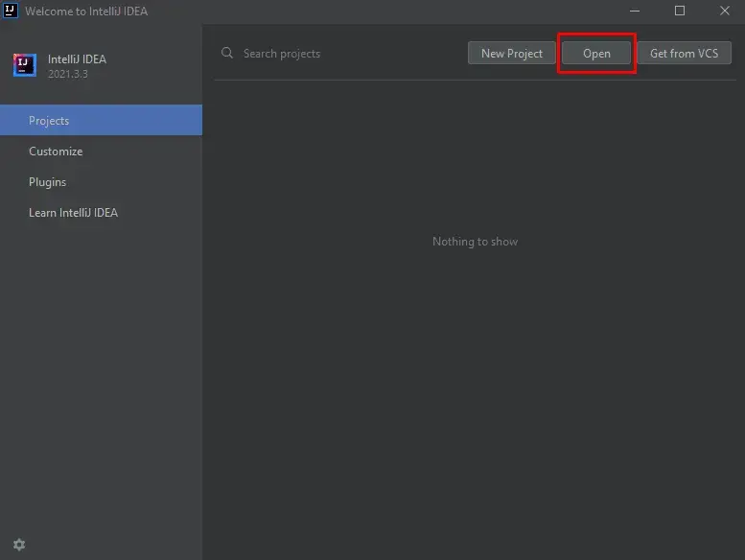The image size is (745, 560).
Task: Click the IntelliJ IDEA product name label
Action: pyautogui.click(x=77, y=59)
